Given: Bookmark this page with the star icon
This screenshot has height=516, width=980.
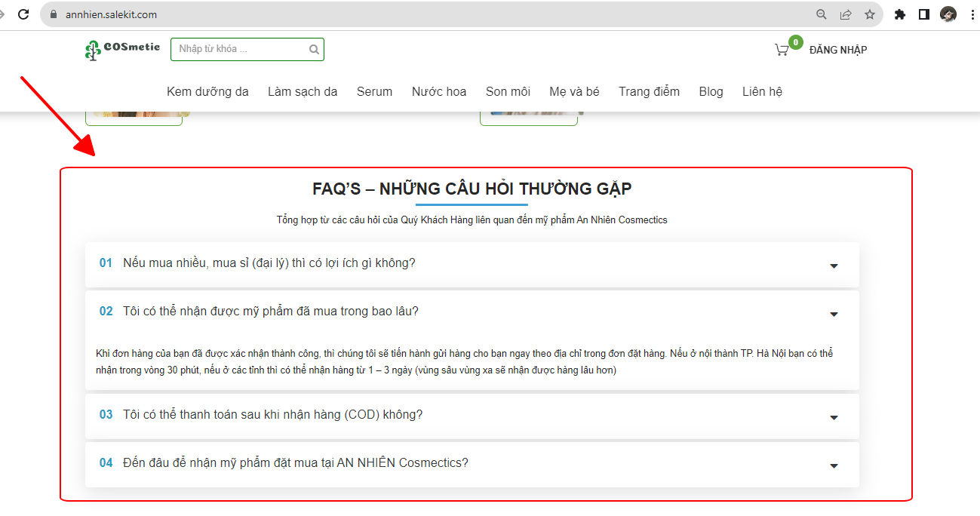Looking at the screenshot, I should pyautogui.click(x=870, y=14).
